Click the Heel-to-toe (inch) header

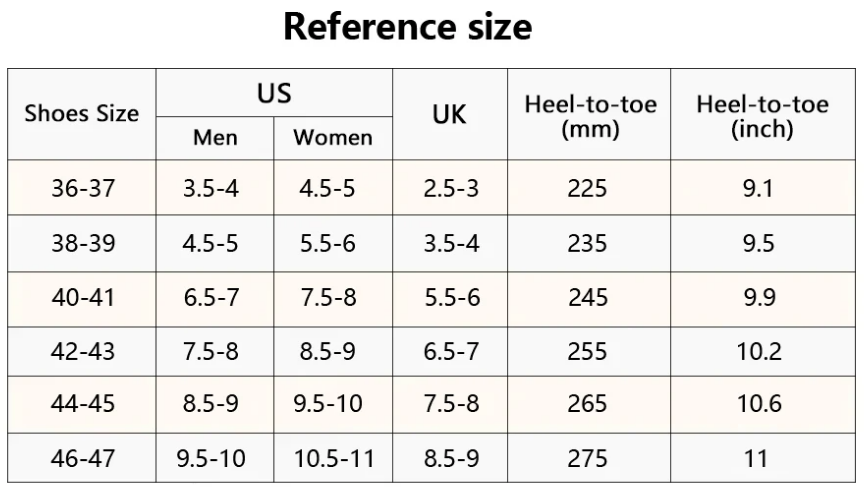coord(763,114)
